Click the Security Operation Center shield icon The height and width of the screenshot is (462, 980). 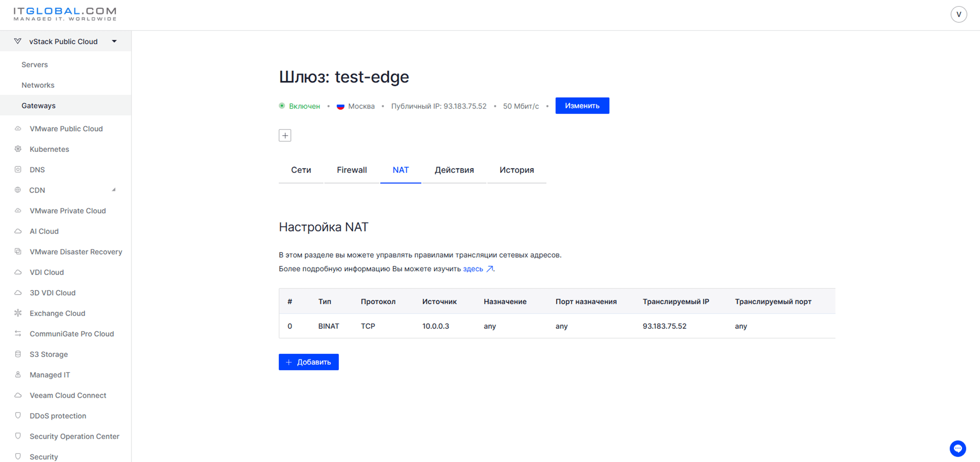(x=18, y=436)
